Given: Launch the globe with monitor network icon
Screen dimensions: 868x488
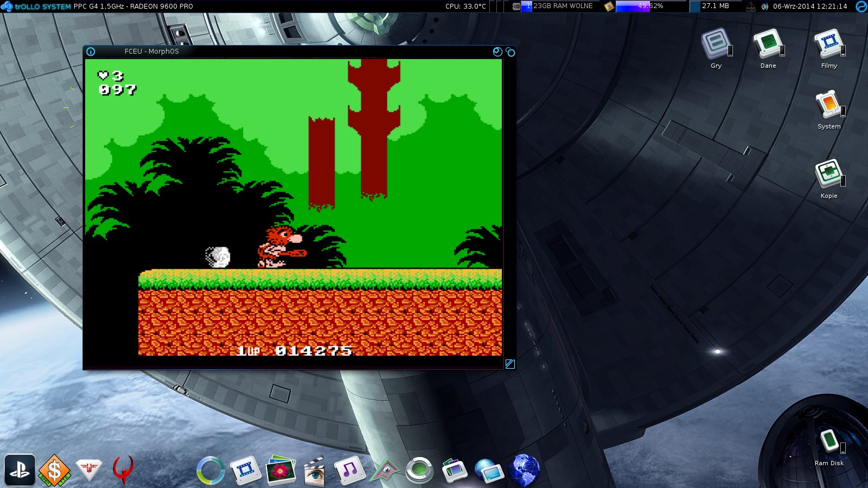Looking at the screenshot, I should tap(489, 471).
